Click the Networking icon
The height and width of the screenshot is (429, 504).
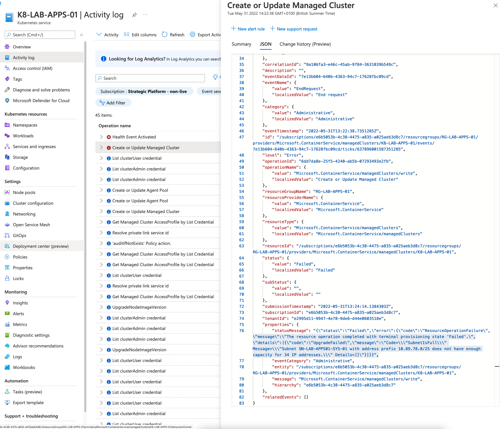7,214
